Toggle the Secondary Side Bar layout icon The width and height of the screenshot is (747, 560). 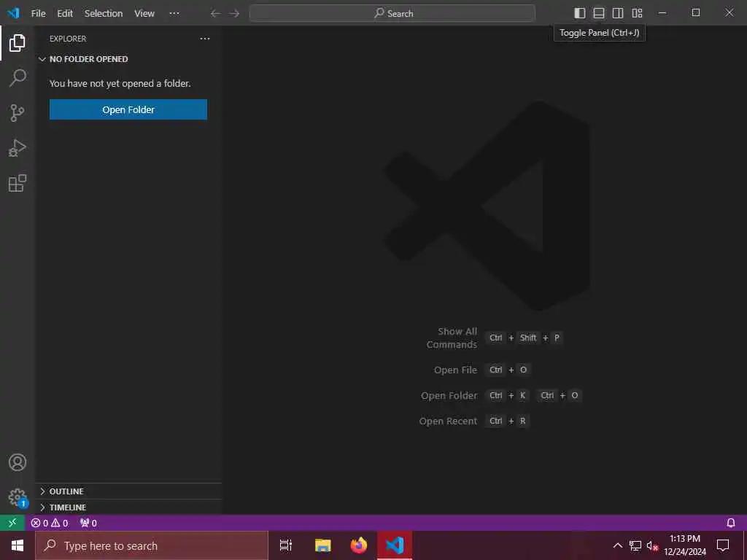618,13
